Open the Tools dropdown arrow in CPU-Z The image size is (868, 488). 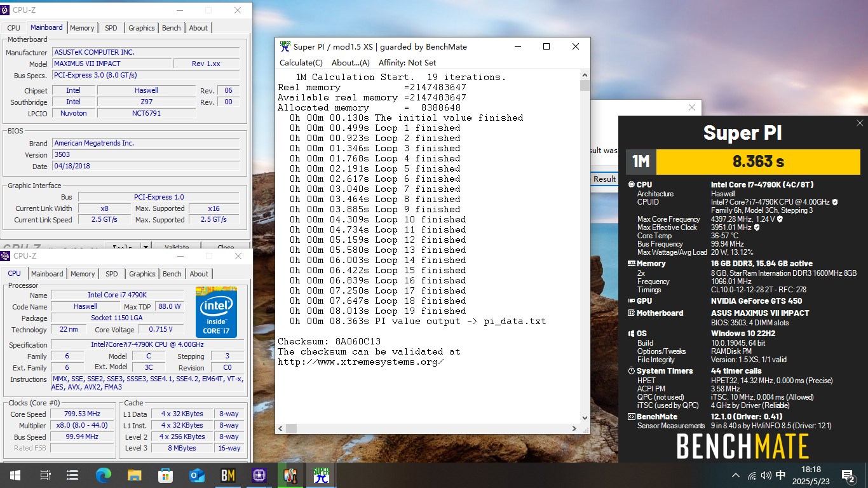(146, 247)
